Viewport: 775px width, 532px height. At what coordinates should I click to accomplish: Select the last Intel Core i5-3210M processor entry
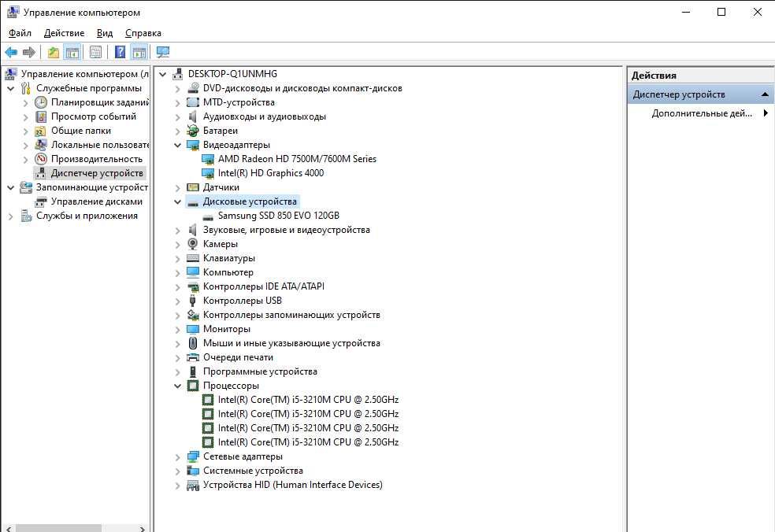[308, 442]
